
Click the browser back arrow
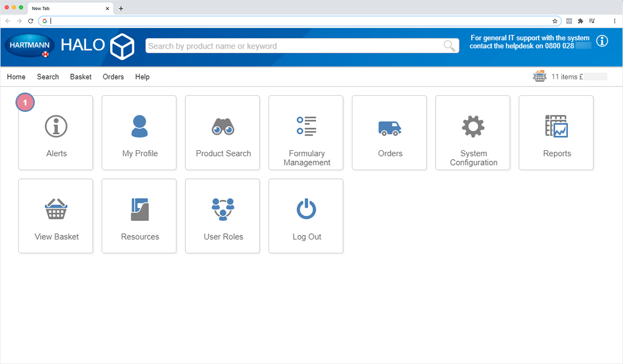(x=8, y=21)
